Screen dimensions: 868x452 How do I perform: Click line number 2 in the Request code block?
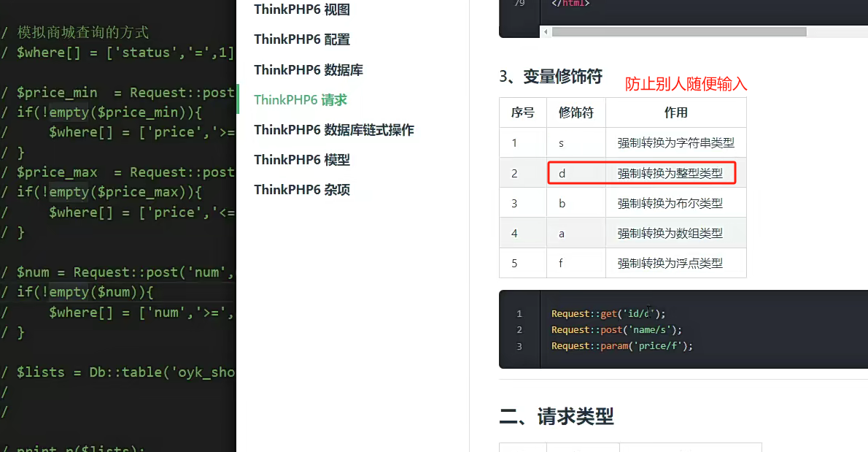click(519, 329)
